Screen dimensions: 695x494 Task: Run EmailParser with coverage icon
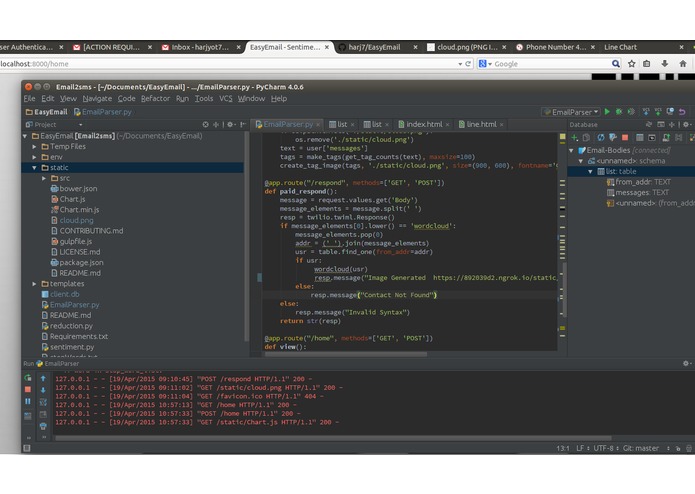(x=631, y=112)
